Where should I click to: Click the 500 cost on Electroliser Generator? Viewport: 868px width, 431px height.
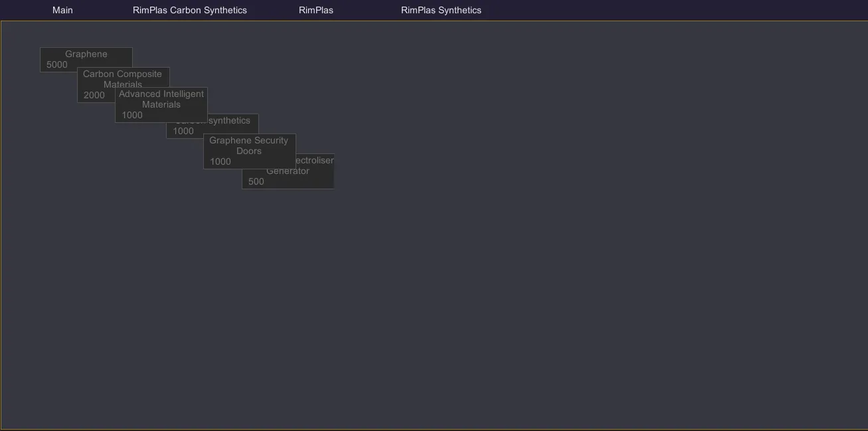256,182
